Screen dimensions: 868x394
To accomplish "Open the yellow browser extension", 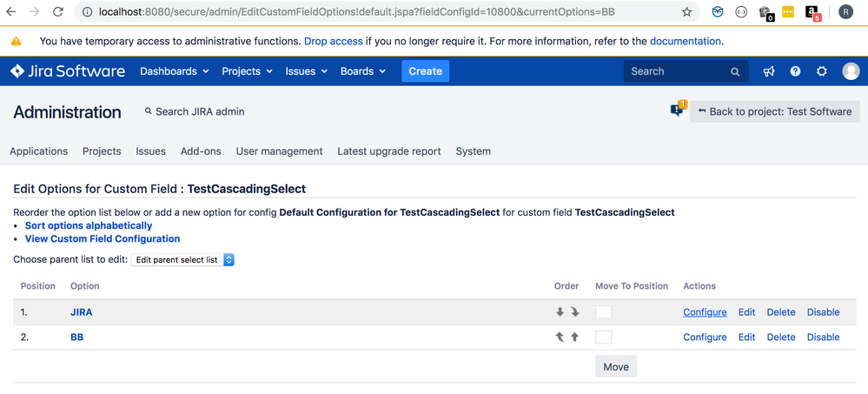I will click(788, 11).
